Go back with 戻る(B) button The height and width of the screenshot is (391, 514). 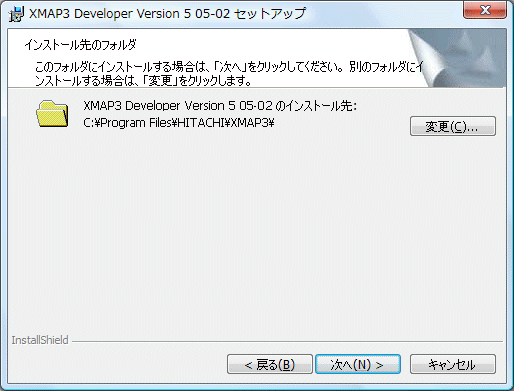coord(270,364)
